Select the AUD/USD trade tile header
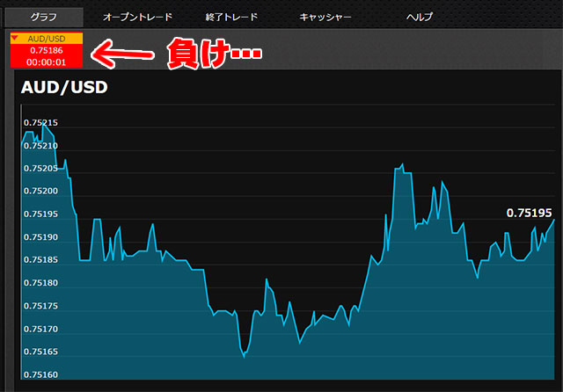This screenshot has width=563, height=392. [x=47, y=39]
